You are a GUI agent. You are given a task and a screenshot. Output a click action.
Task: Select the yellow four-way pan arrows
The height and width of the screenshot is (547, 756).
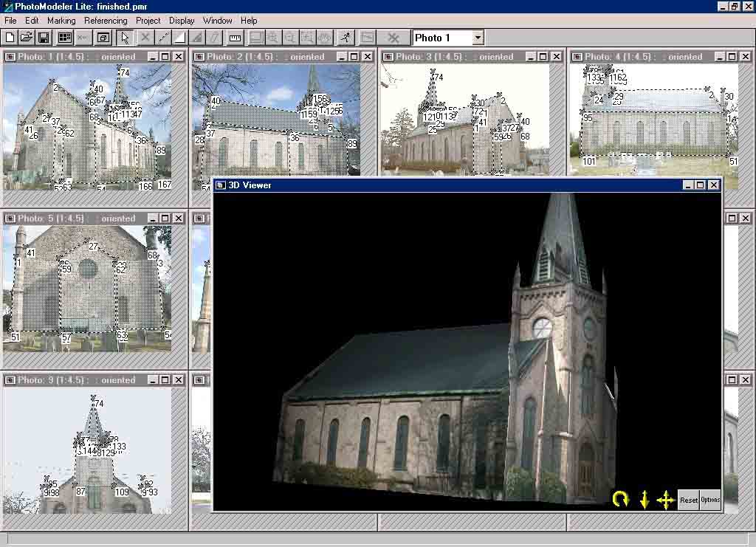665,500
